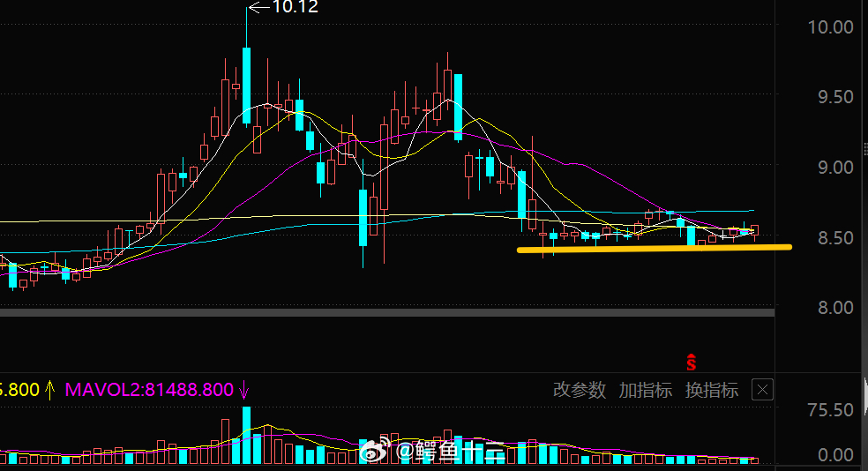Image resolution: width=868 pixels, height=471 pixels.
Task: Click the tallest cyan volume bar
Action: 246,435
